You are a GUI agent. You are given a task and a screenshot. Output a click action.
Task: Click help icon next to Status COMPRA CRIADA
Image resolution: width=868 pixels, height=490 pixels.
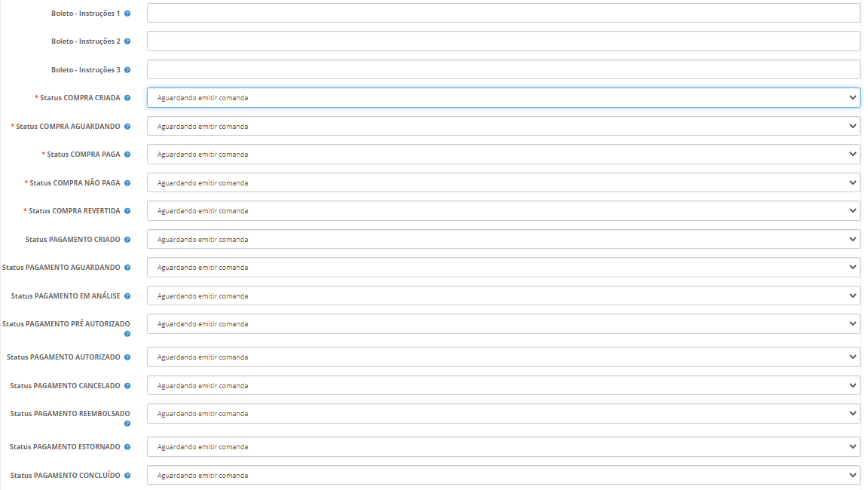[x=127, y=98]
